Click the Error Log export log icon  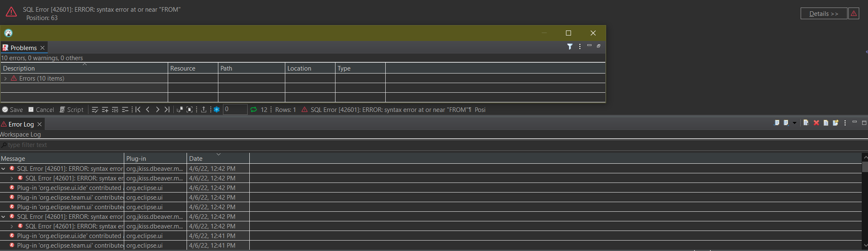777,123
